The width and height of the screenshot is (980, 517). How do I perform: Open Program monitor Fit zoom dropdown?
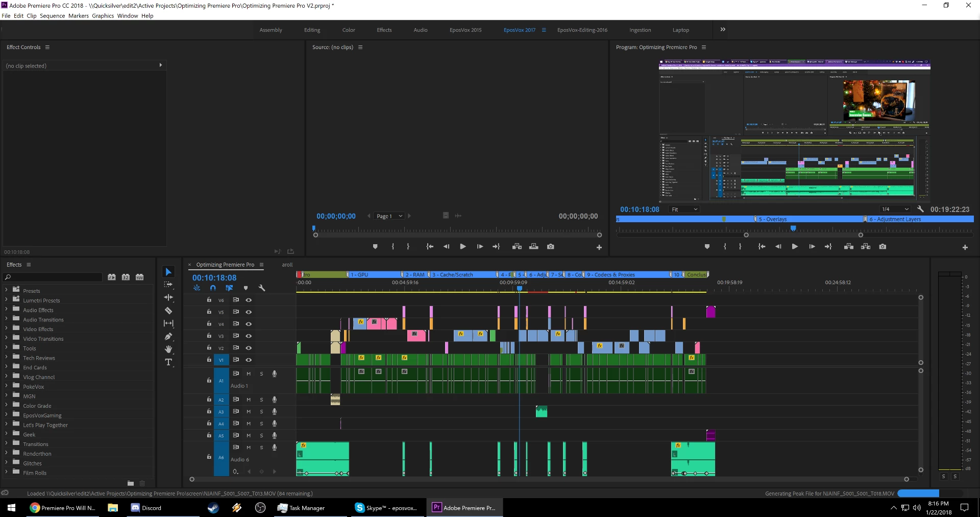click(684, 209)
